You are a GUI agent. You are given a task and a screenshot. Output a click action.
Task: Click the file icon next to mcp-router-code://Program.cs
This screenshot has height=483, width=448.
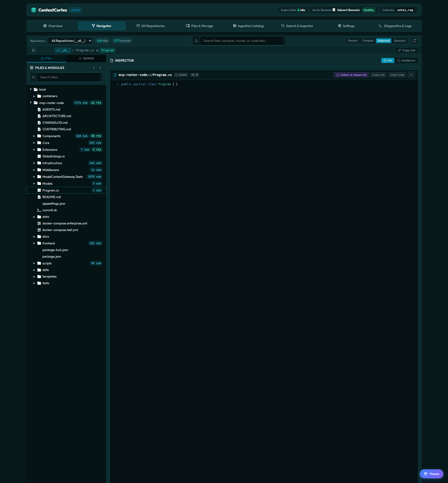click(x=115, y=75)
